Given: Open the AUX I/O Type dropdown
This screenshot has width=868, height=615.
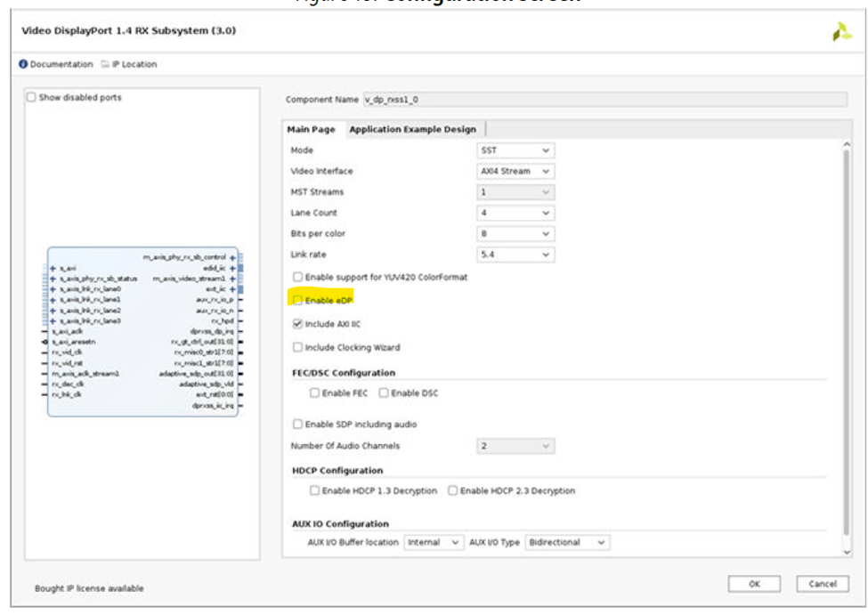Looking at the screenshot, I should point(567,542).
